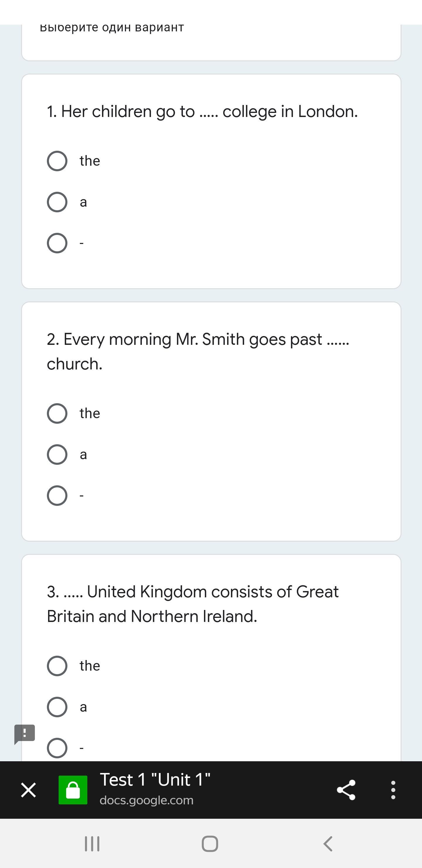Select dash option for question 3
This screenshot has height=868, width=422.
[57, 748]
